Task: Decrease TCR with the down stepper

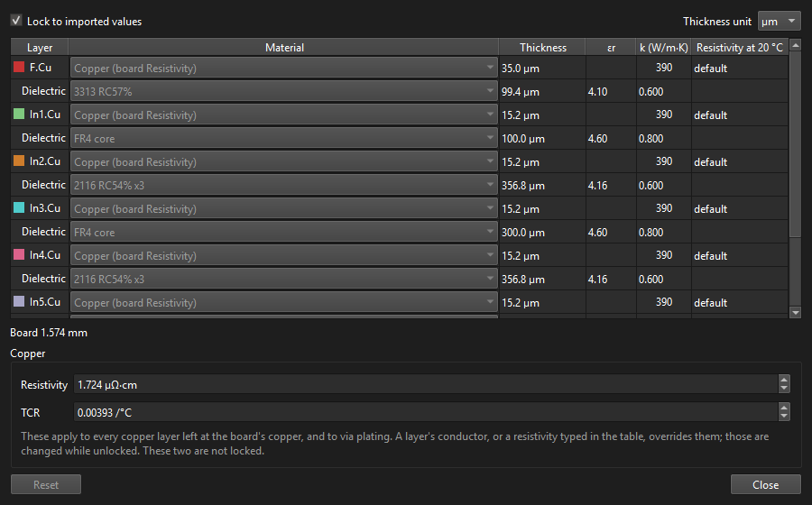Action: pyautogui.click(x=784, y=417)
